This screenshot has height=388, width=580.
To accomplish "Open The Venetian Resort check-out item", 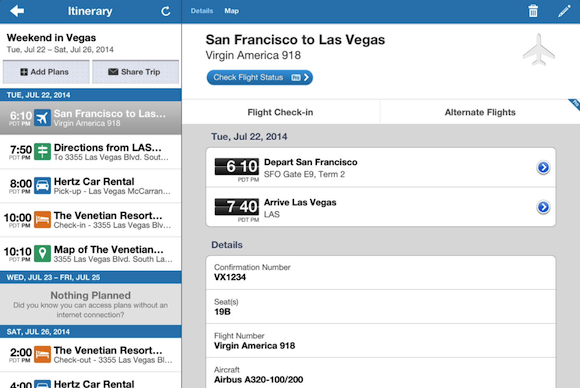I will (x=91, y=355).
